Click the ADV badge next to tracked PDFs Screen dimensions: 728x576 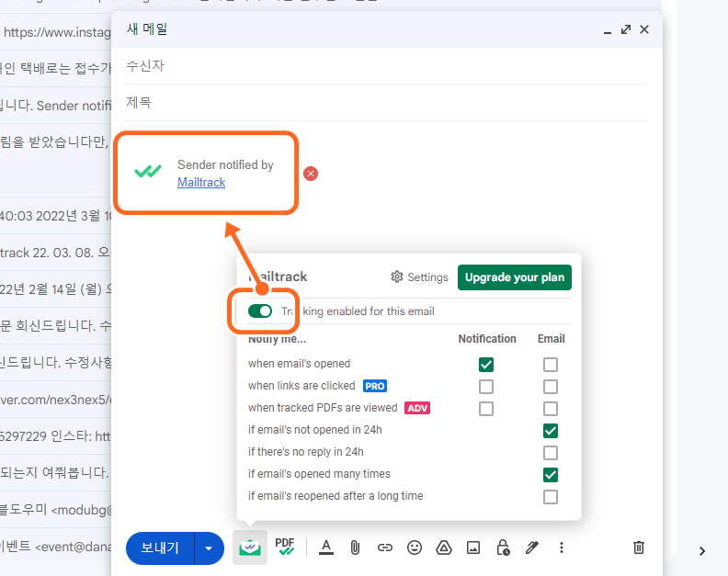[x=417, y=408]
